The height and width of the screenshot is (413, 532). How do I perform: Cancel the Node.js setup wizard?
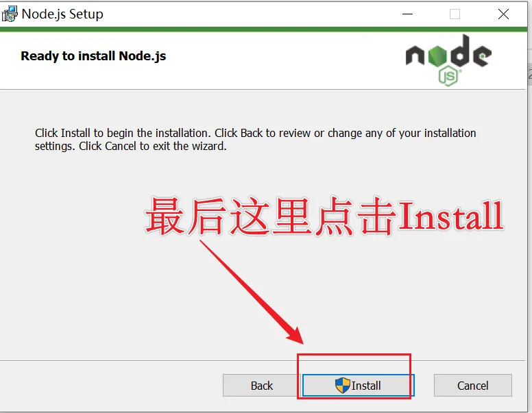point(472,385)
